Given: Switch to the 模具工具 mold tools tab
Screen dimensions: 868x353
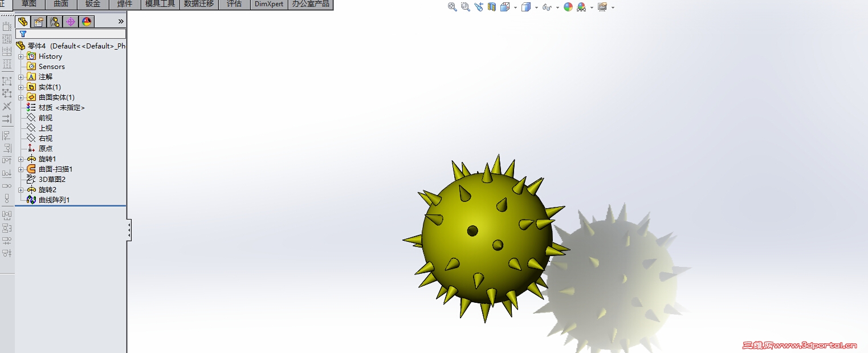Looking at the screenshot, I should (x=160, y=5).
